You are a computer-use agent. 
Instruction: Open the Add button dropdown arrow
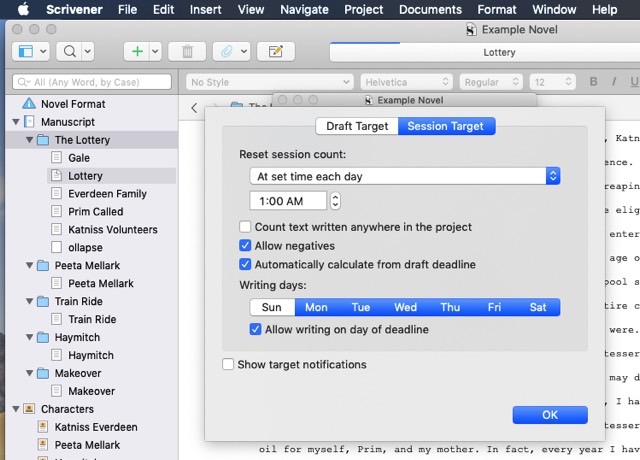pyautogui.click(x=155, y=51)
